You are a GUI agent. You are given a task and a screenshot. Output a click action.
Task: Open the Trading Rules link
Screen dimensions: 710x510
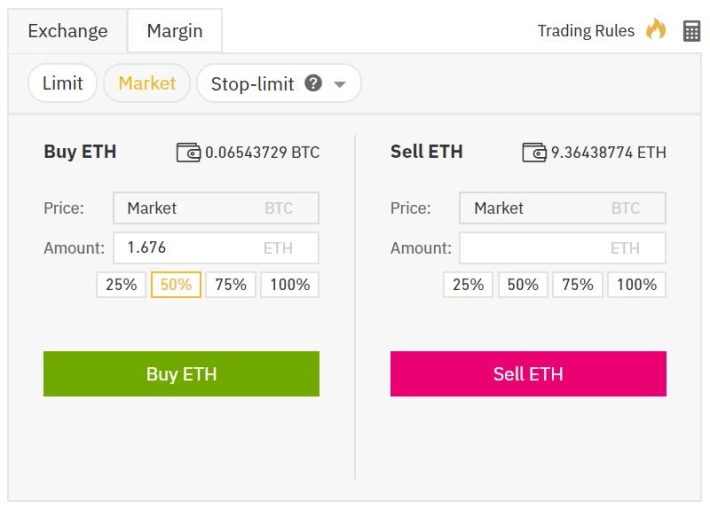tap(586, 31)
